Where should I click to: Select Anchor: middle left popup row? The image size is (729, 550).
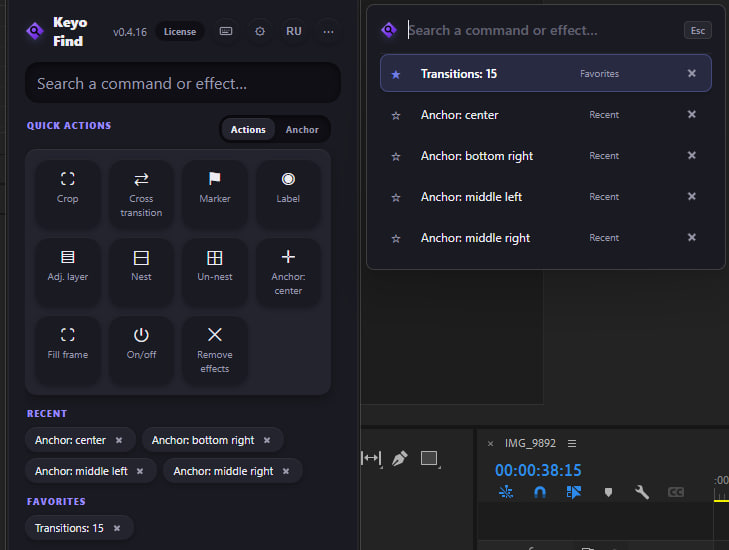(x=545, y=197)
